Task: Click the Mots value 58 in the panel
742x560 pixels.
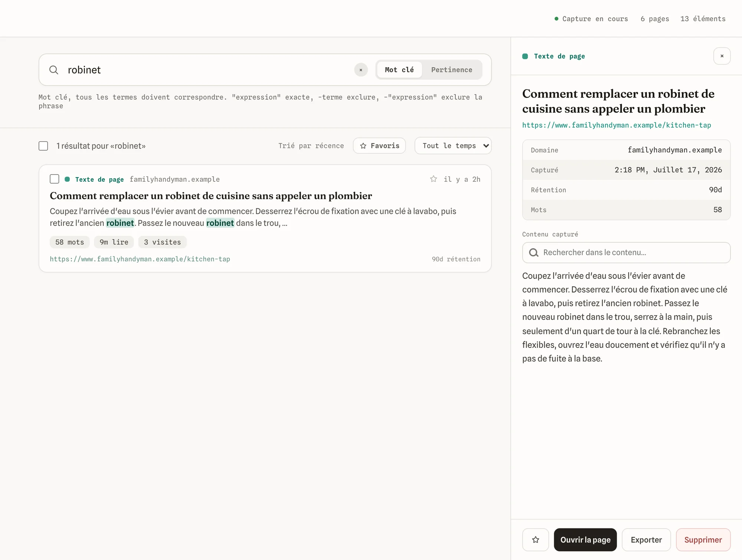Action: point(718,210)
